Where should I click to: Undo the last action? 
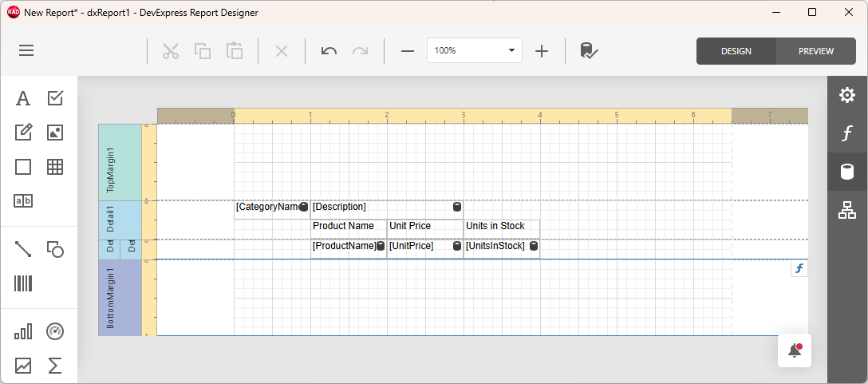point(329,51)
